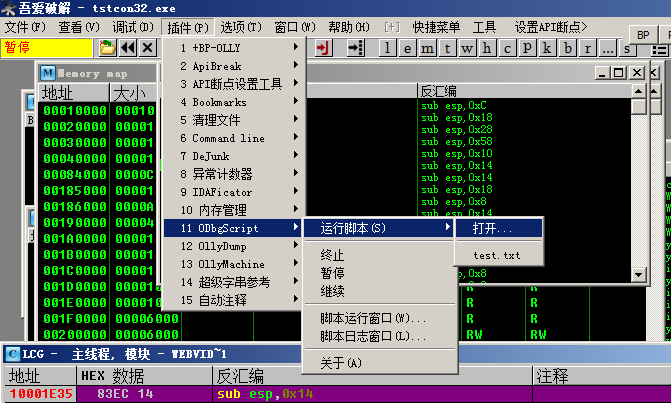Expand the DeJunk plugin submenu
671x403 pixels.
(x=233, y=156)
